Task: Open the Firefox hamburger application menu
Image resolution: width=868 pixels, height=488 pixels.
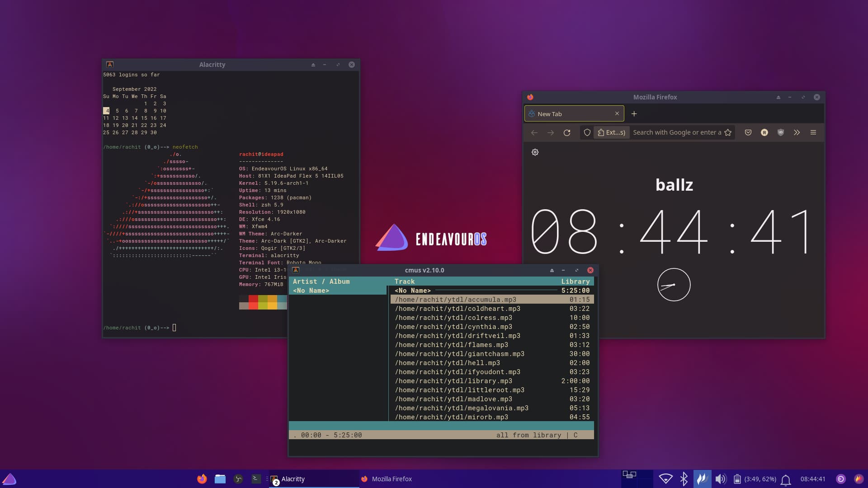Action: pyautogui.click(x=813, y=132)
